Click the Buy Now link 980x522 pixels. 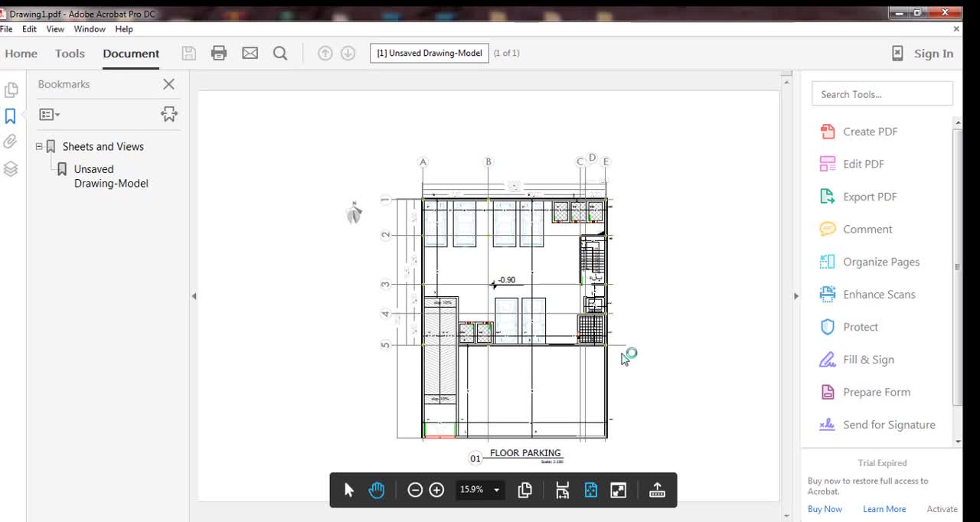point(825,509)
